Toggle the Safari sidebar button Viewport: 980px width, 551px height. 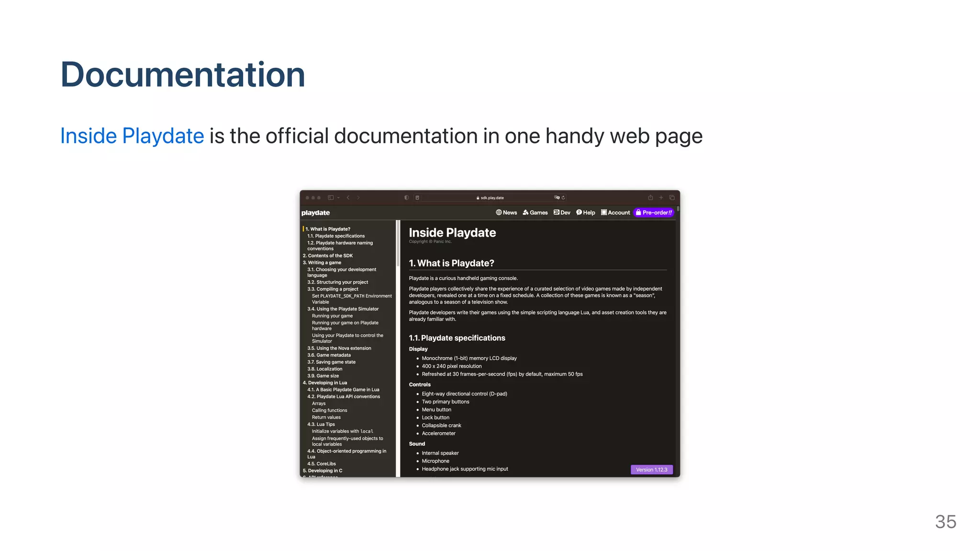coord(330,198)
